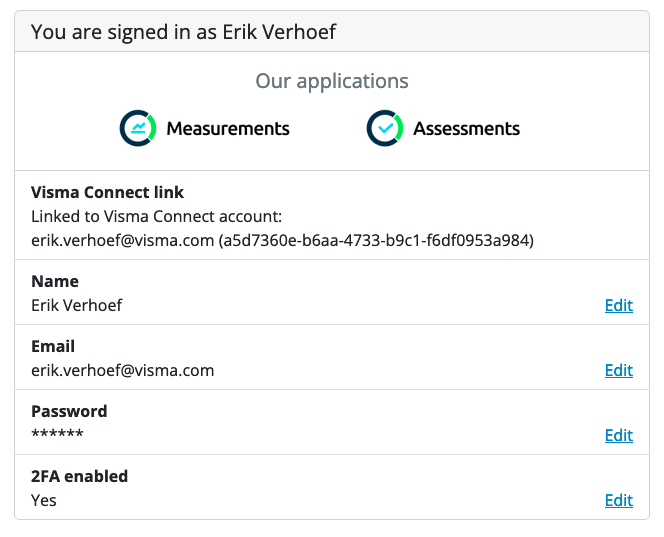The image size is (664, 537).
Task: Click the masked password asterisks
Action: (57, 434)
